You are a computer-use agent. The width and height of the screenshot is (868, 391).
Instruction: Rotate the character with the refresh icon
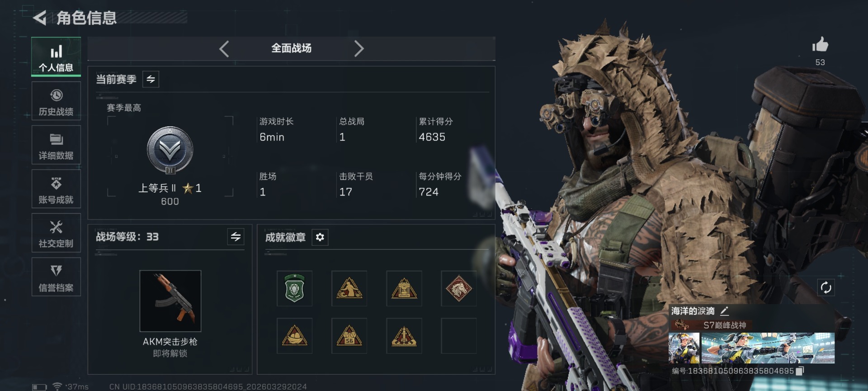click(x=826, y=287)
